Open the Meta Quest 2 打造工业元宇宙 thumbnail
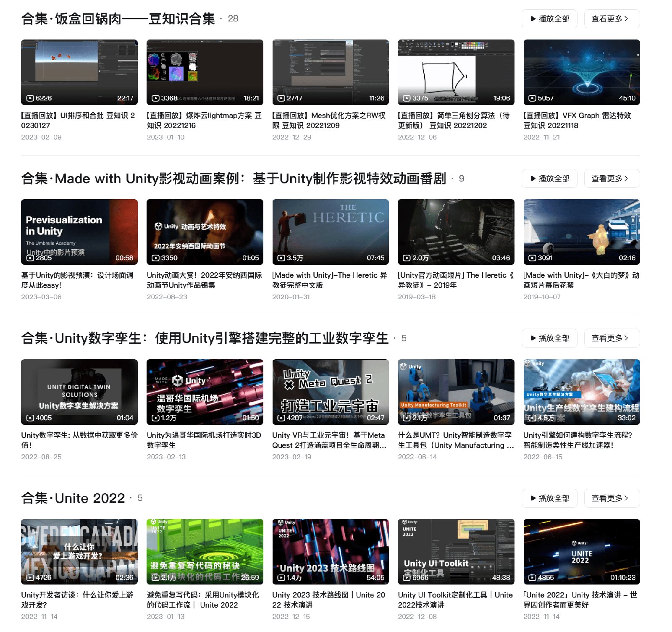 (x=331, y=392)
